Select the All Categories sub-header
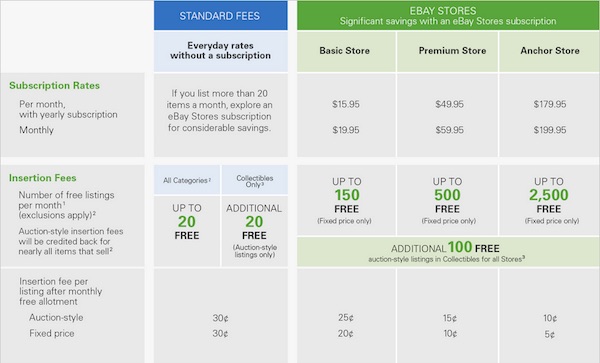Screen dimensions: 600x363 [x=187, y=180]
